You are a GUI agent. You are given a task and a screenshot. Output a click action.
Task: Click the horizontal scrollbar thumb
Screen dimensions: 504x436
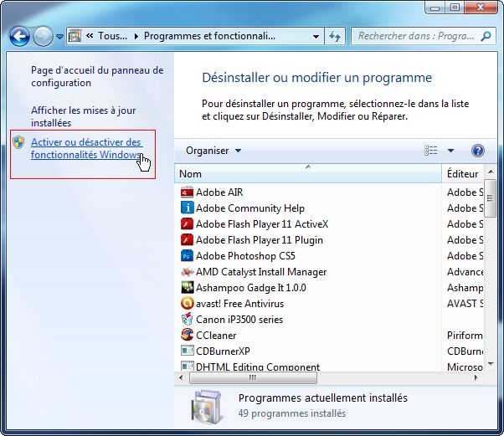tap(253, 378)
